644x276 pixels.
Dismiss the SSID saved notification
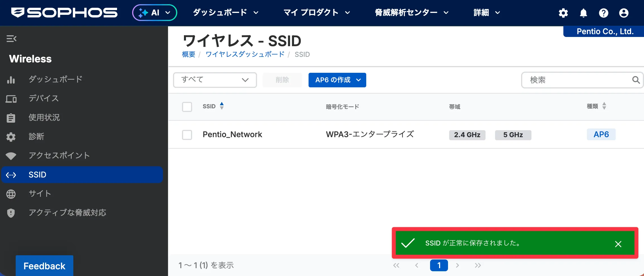(618, 244)
